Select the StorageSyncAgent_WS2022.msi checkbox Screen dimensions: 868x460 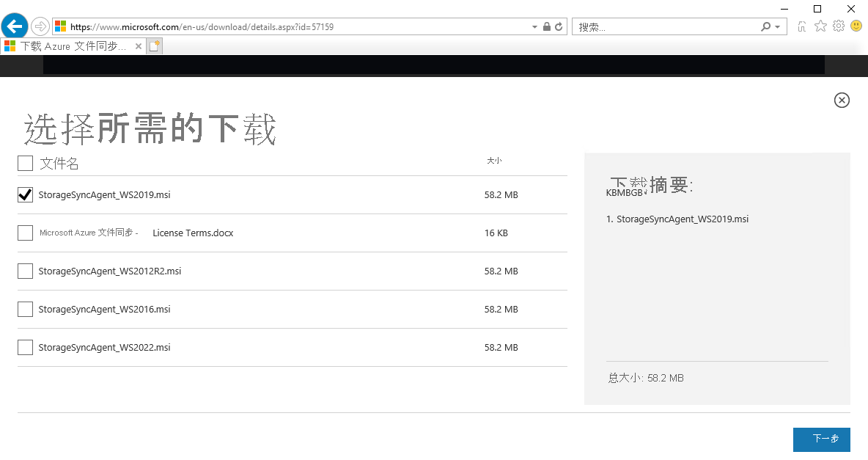(x=25, y=347)
